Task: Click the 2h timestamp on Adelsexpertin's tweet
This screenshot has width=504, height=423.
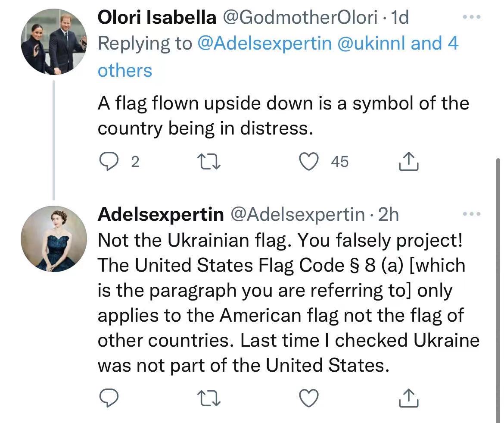Action: pos(388,214)
